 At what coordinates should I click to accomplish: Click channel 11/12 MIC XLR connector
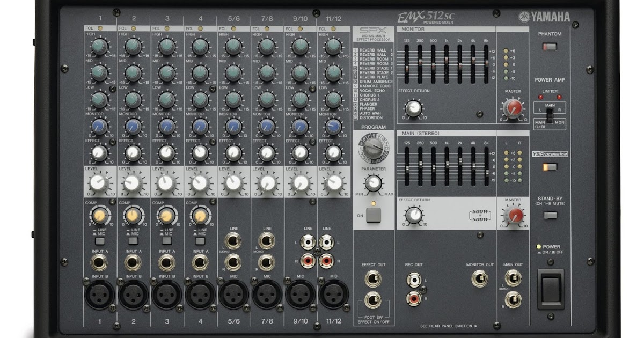point(334,295)
